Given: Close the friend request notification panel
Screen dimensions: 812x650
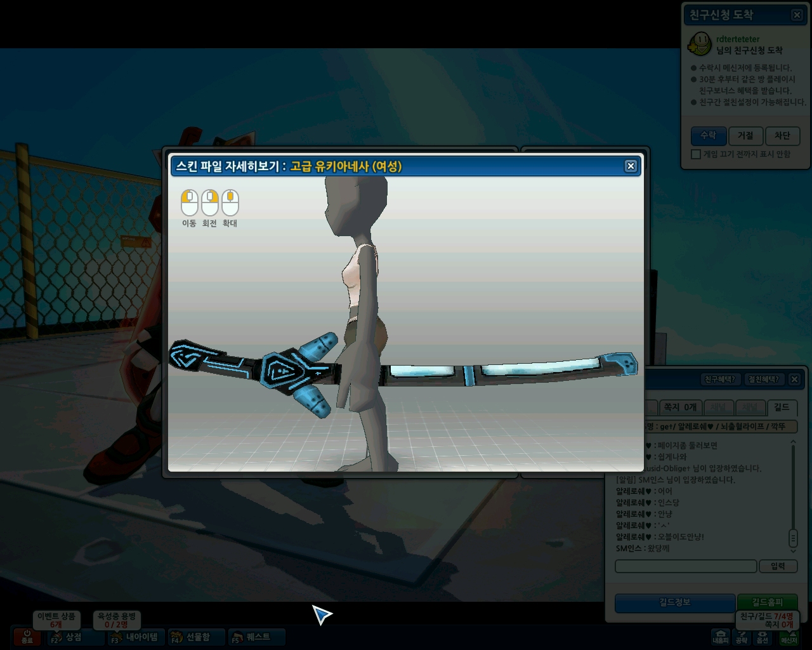Looking at the screenshot, I should tap(797, 15).
